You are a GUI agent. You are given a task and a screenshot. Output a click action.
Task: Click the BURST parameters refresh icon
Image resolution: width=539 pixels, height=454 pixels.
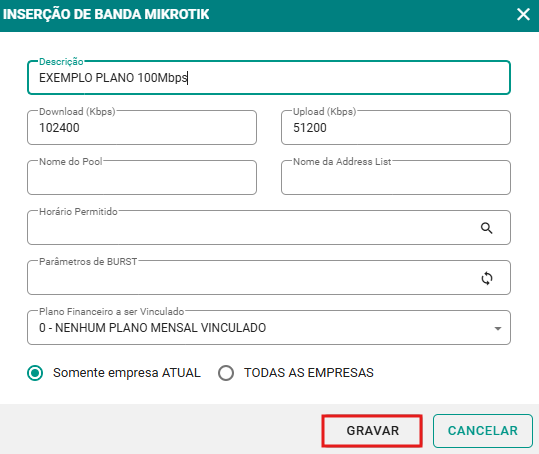click(487, 278)
